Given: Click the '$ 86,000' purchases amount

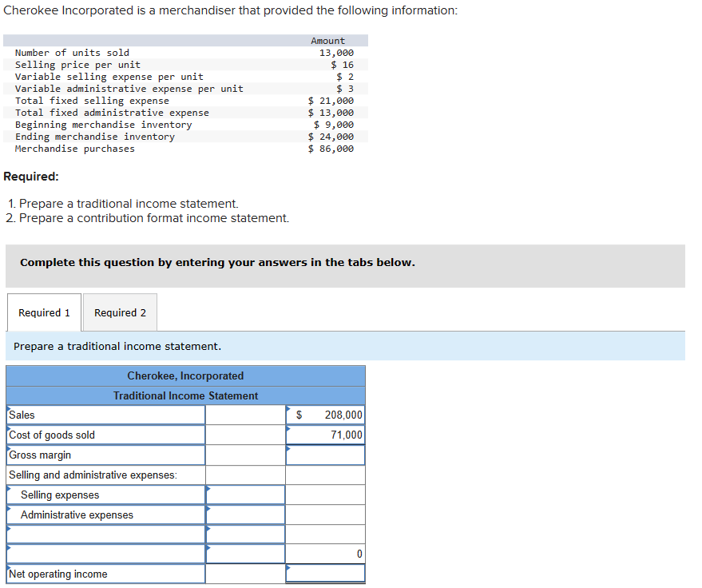Looking at the screenshot, I should click(x=331, y=149).
